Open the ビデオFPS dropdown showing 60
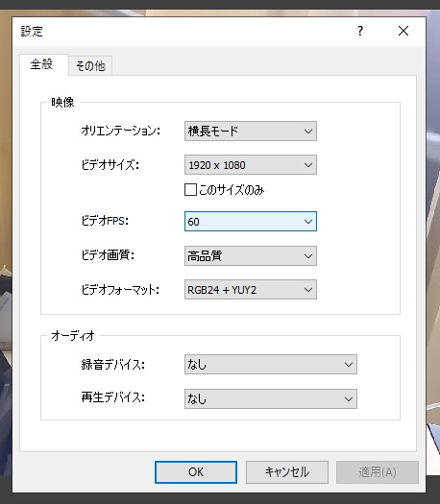 (251, 222)
